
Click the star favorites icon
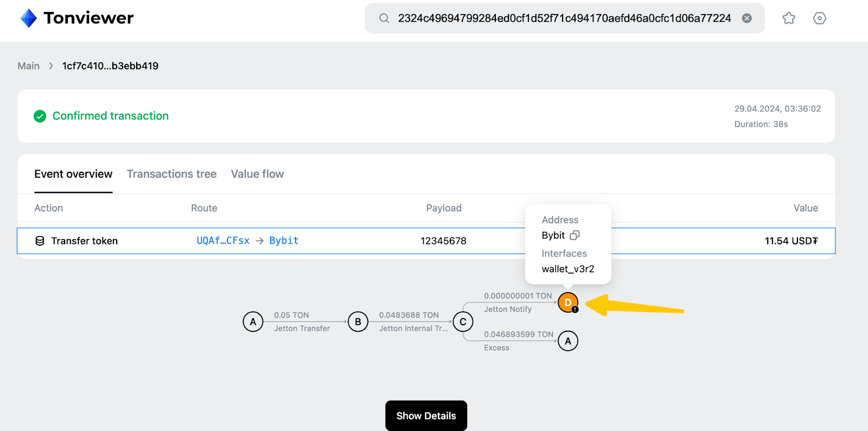[x=789, y=18]
